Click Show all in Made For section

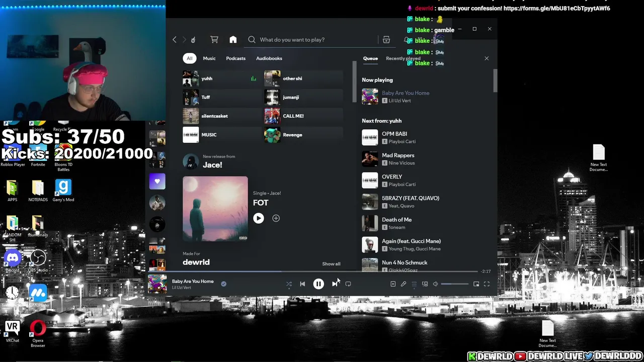pyautogui.click(x=331, y=264)
